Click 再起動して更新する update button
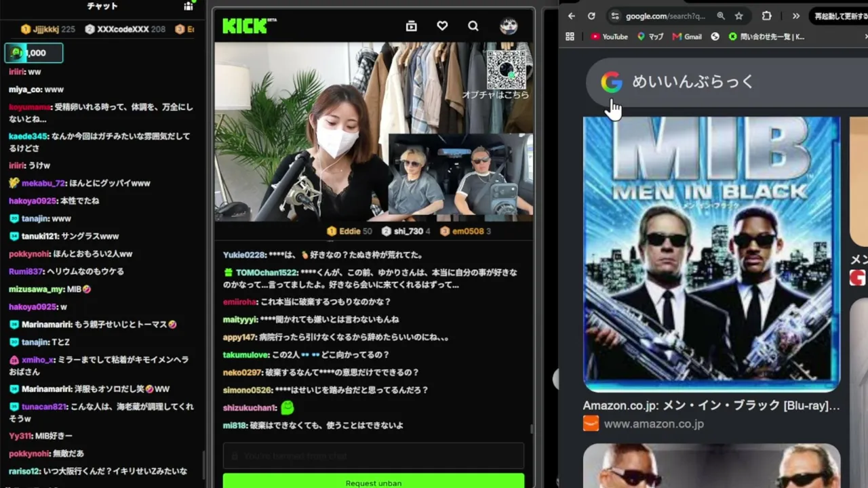 pos(841,16)
